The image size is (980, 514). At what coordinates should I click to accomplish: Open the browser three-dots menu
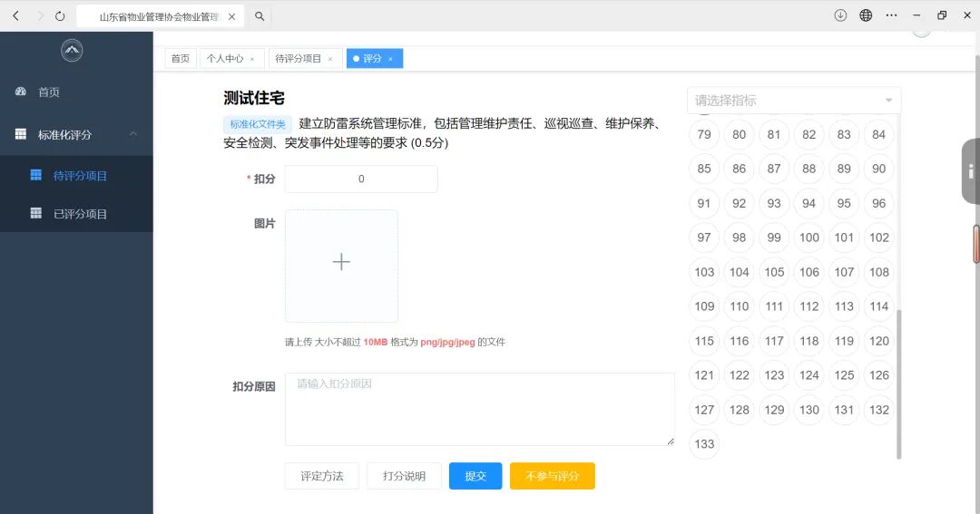892,15
